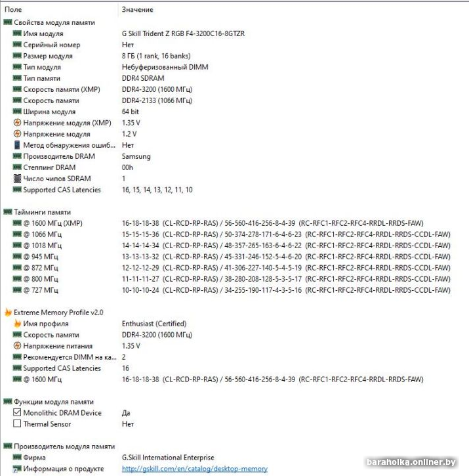Click the value Enthusiast (Certified)
The image size is (469, 476).
[154, 324]
